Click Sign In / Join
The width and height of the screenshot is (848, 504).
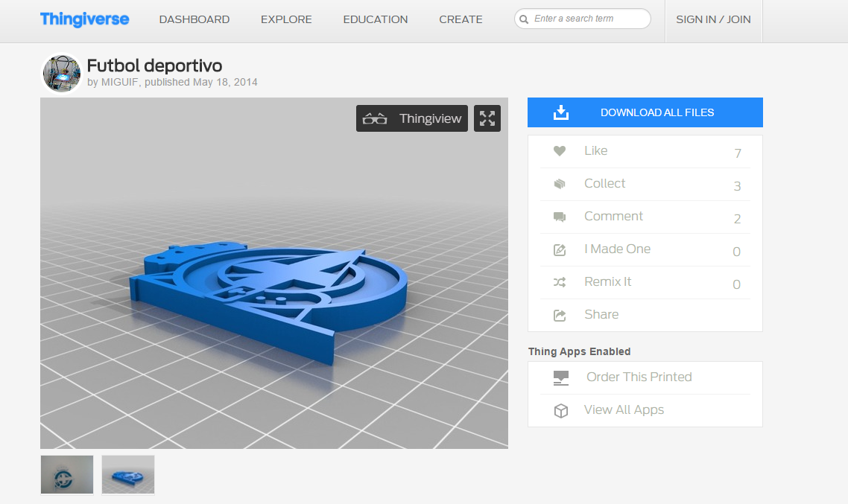coord(713,19)
